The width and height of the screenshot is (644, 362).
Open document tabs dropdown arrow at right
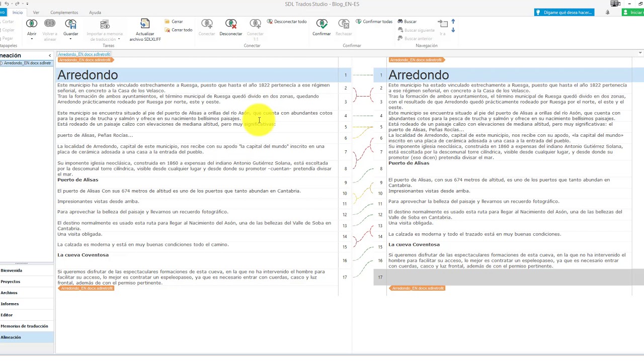click(x=640, y=53)
